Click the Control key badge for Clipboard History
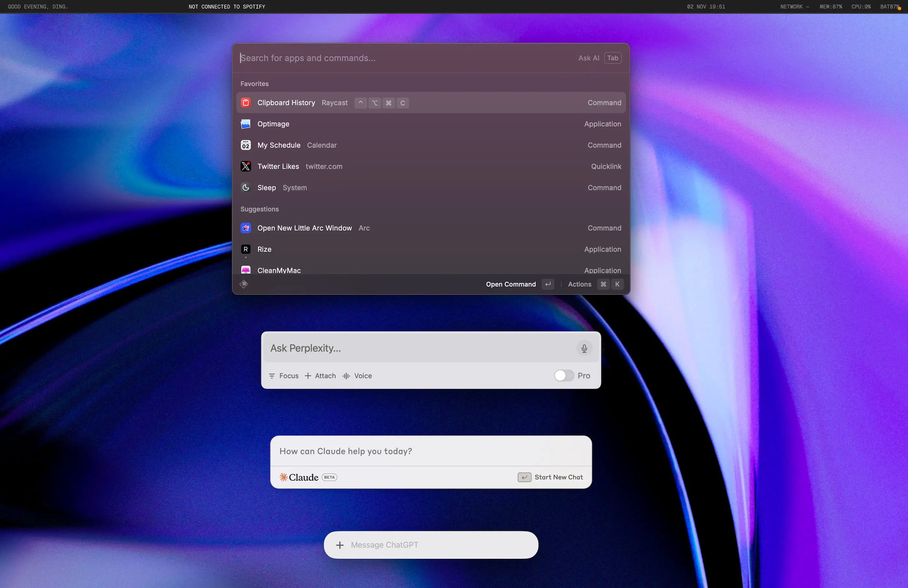This screenshot has height=588, width=908. tap(361, 103)
